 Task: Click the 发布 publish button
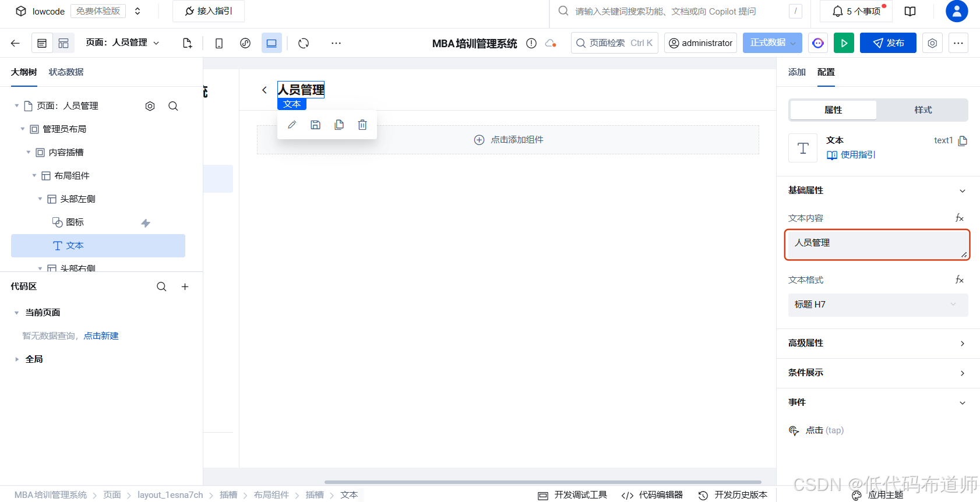[x=889, y=43]
